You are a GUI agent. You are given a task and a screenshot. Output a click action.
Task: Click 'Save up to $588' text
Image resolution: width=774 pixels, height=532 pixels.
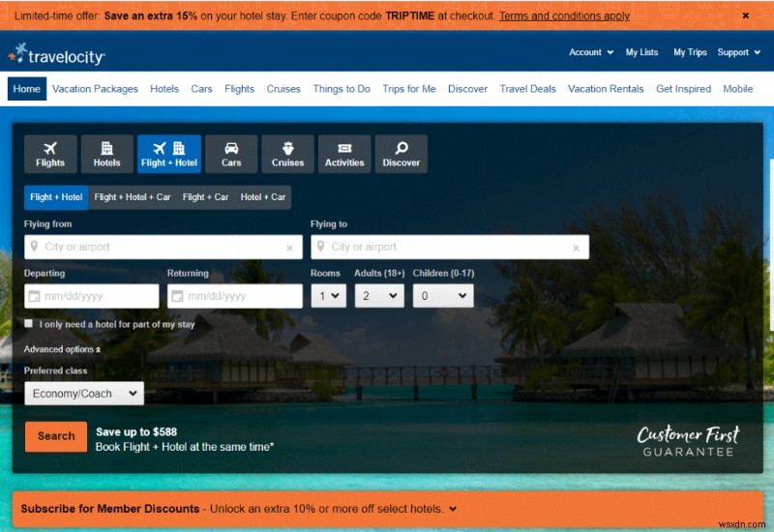pos(136,431)
